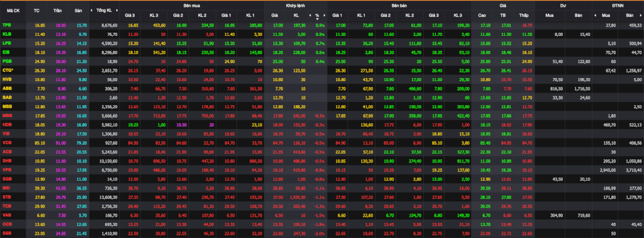Open stock symbol BAB
The height and width of the screenshot is (238, 644).
coord(6,97)
